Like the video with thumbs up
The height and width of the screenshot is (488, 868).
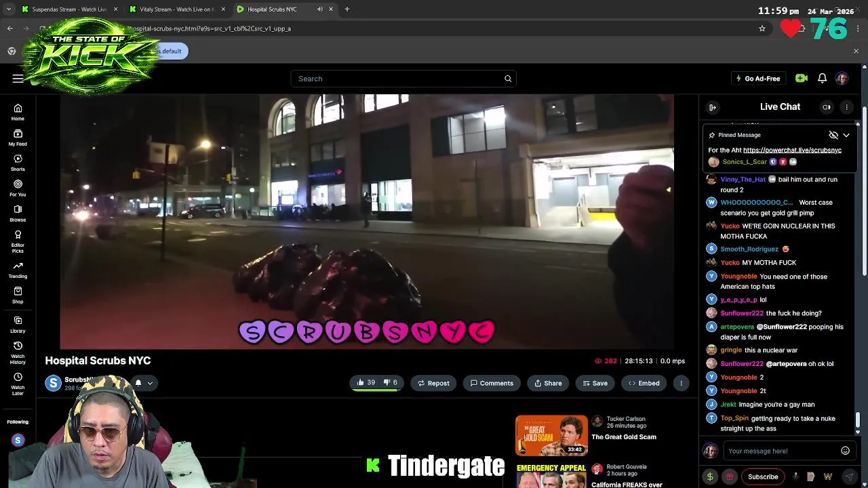coord(366,383)
